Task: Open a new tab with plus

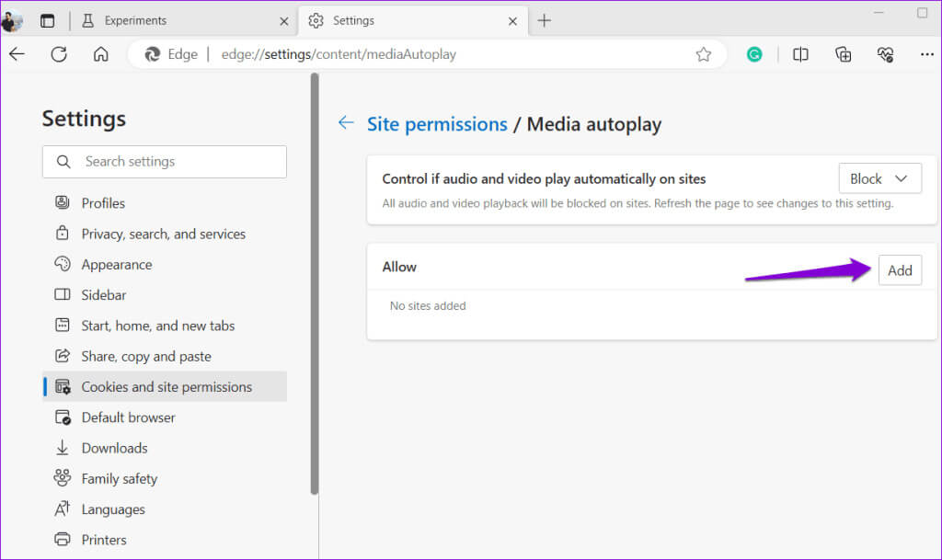Action: pyautogui.click(x=545, y=20)
